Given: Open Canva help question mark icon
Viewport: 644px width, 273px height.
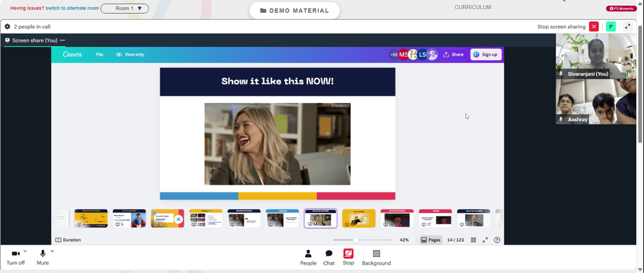Looking at the screenshot, I should (497, 240).
